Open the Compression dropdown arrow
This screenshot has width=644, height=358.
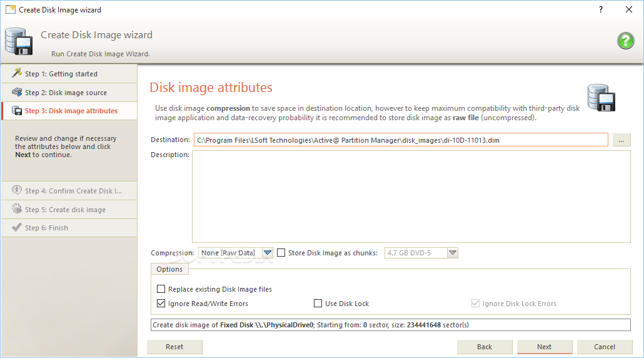click(x=268, y=253)
